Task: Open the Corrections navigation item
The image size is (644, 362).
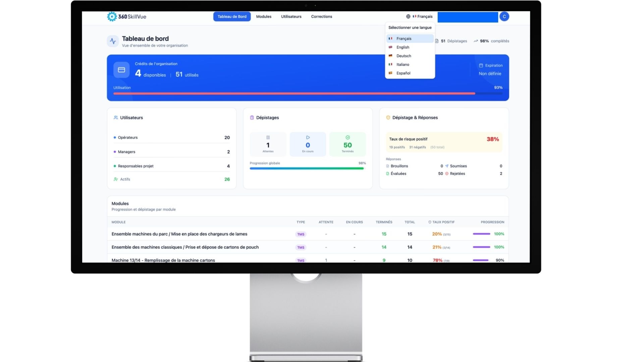Action: pyautogui.click(x=321, y=16)
